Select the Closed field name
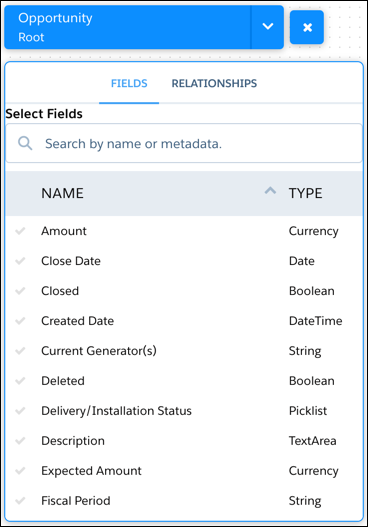Image resolution: width=368 pixels, height=527 pixels. [x=60, y=291]
